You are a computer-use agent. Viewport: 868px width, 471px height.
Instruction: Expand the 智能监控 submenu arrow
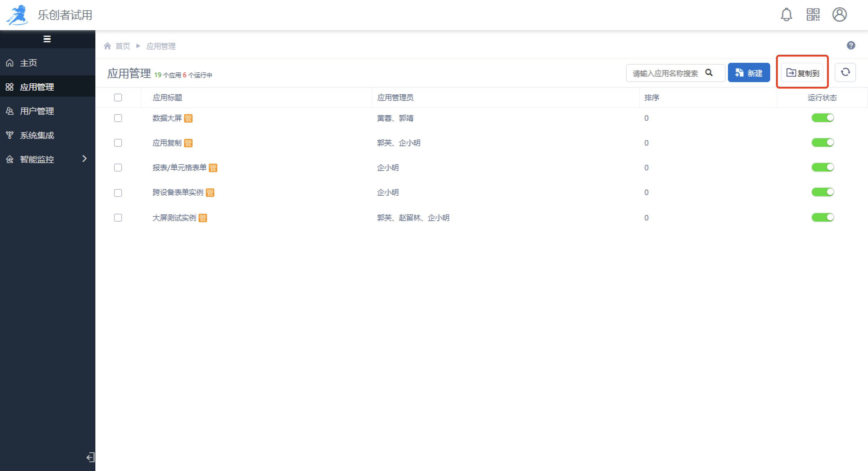84,159
